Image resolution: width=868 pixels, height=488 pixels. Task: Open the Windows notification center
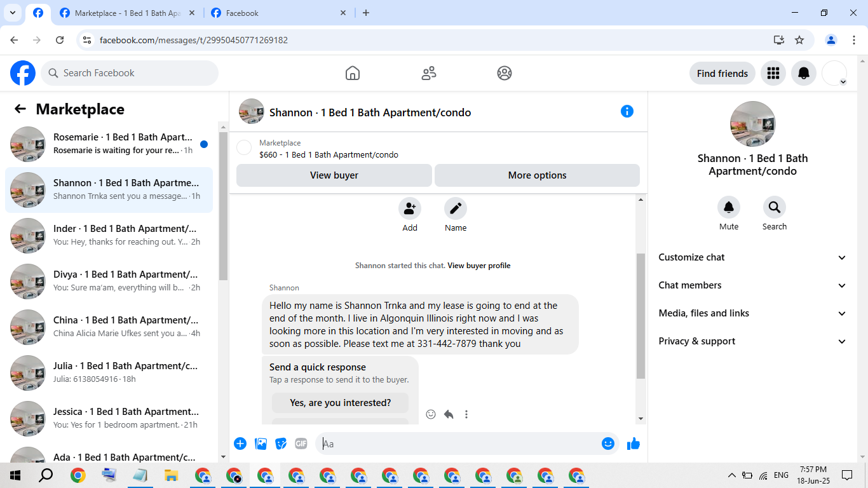click(847, 475)
